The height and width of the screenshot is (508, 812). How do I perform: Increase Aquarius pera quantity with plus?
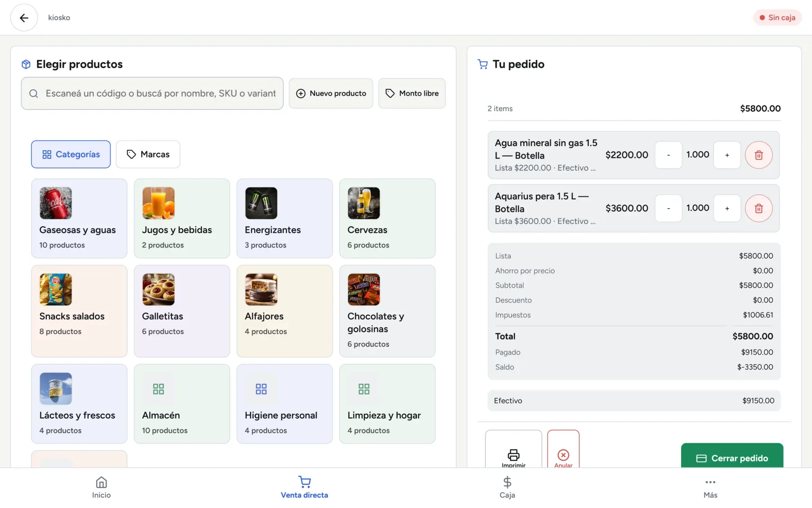(727, 208)
